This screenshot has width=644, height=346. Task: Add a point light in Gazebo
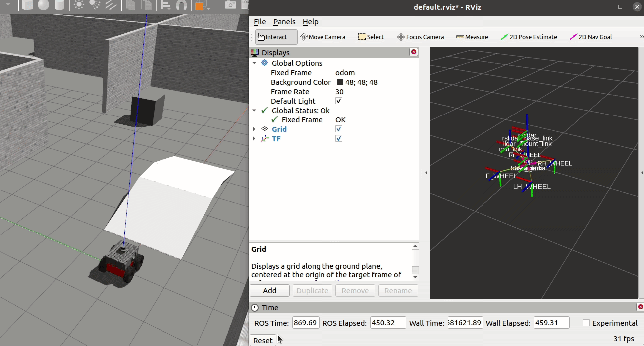pos(79,5)
